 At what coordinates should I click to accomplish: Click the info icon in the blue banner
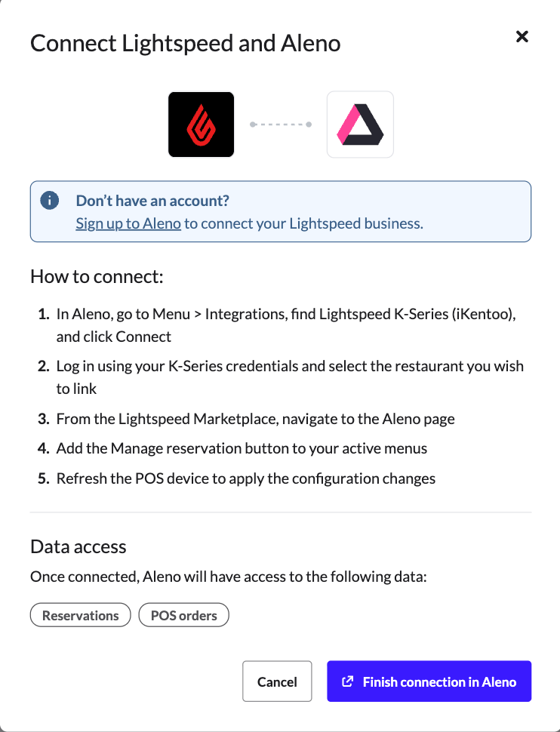click(50, 201)
